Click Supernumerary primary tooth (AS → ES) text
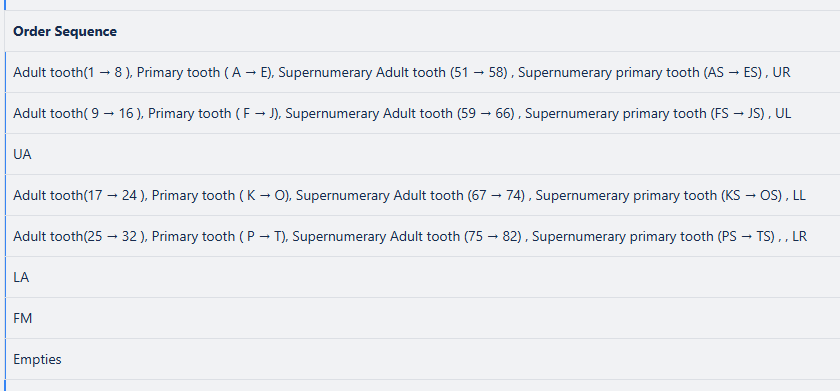 640,72
